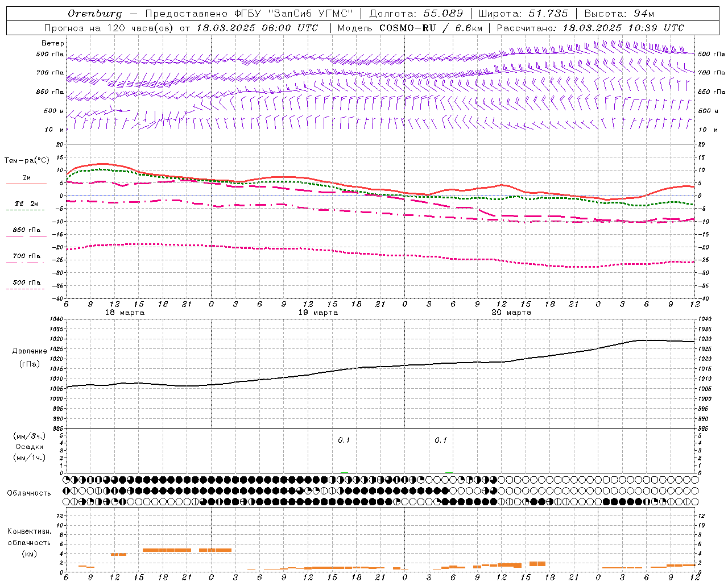Click the 'Широта: 51.735' value
The width and height of the screenshot is (728, 582).
[x=523, y=14]
